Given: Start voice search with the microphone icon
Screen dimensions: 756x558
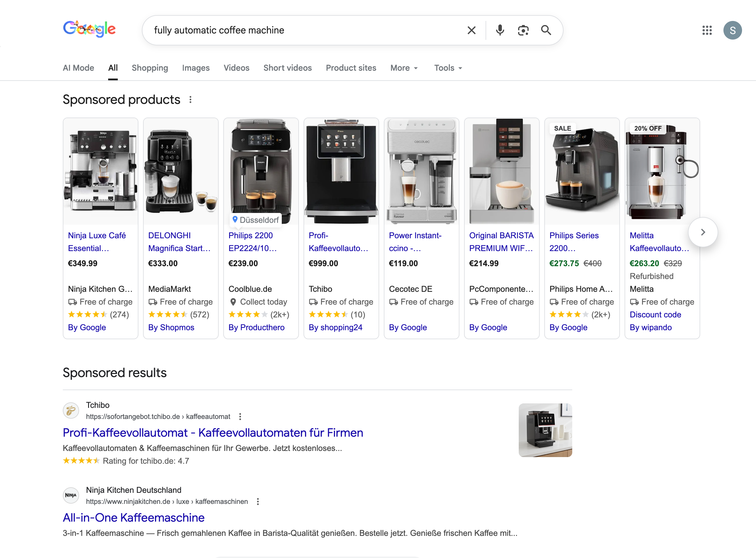Looking at the screenshot, I should coord(500,30).
